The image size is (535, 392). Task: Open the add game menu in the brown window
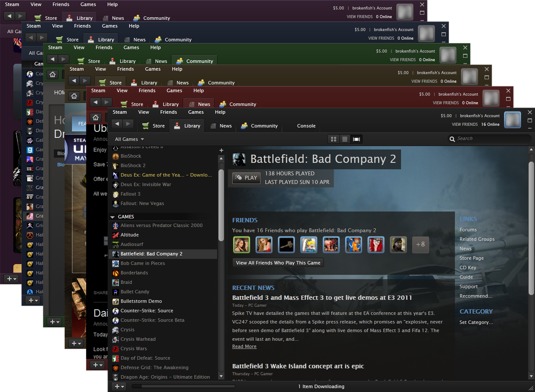click(76, 343)
